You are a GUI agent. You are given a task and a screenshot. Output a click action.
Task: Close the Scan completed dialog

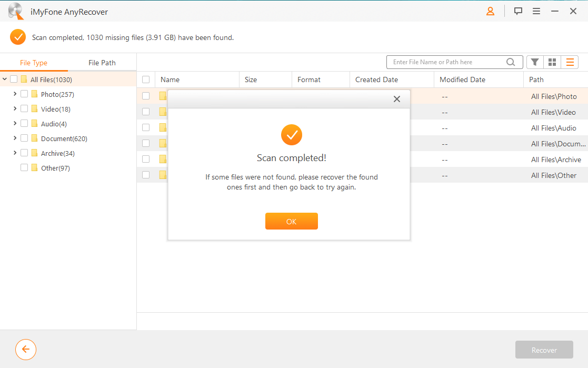click(397, 99)
